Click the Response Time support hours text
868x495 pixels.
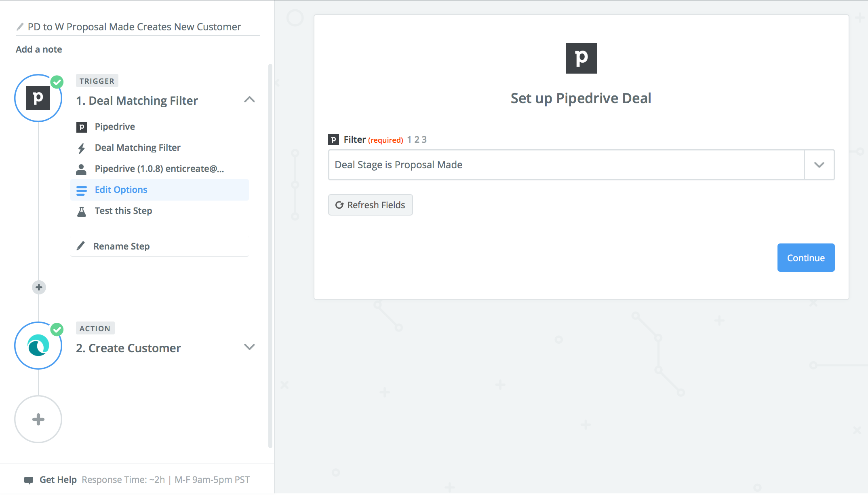(166, 480)
